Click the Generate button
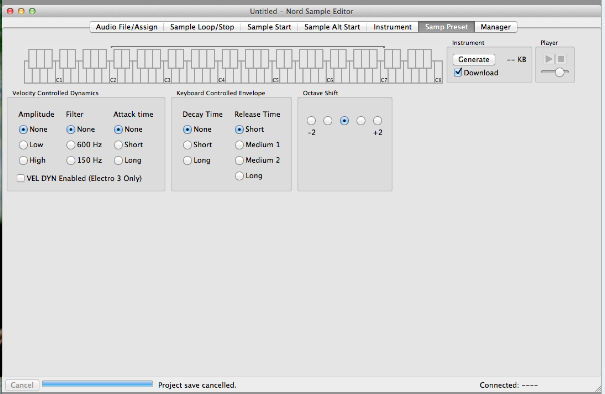 tap(473, 59)
